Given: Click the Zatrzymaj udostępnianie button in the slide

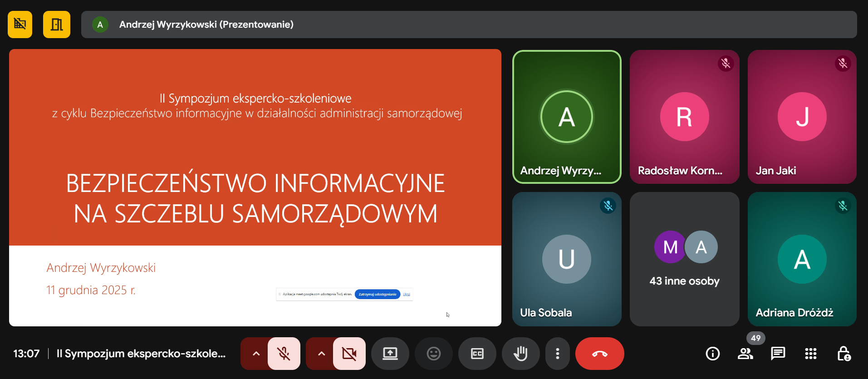Looking at the screenshot, I should point(377,294).
